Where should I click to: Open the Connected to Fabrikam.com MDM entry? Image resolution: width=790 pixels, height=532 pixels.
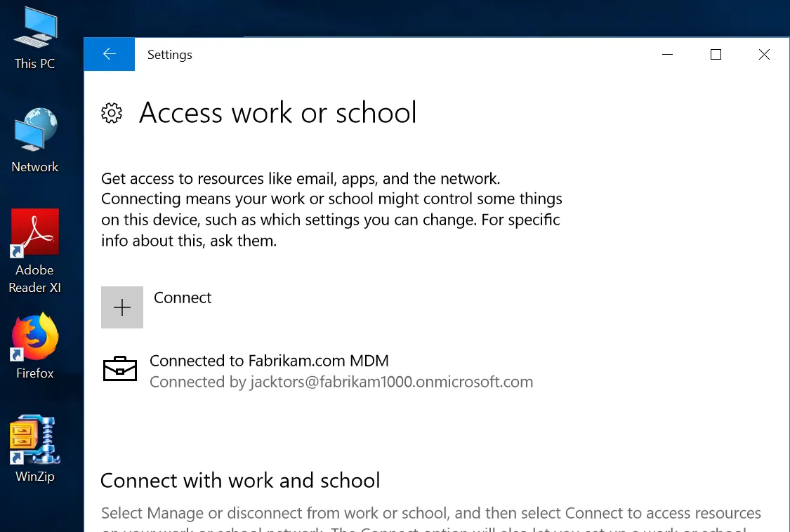coord(269,361)
